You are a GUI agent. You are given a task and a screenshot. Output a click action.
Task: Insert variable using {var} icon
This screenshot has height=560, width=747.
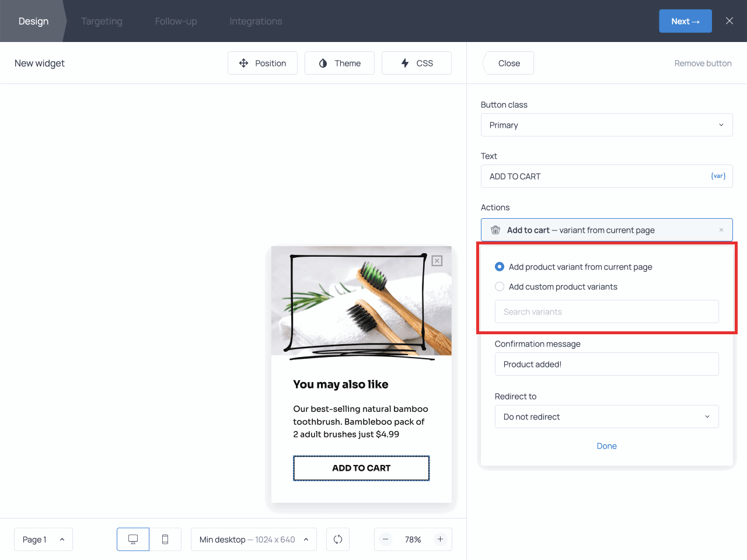click(718, 176)
